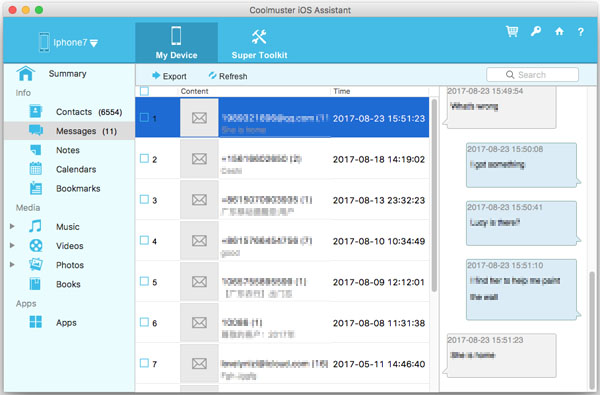Click into the Search input field
Viewport: 600px width, 395px height.
532,75
